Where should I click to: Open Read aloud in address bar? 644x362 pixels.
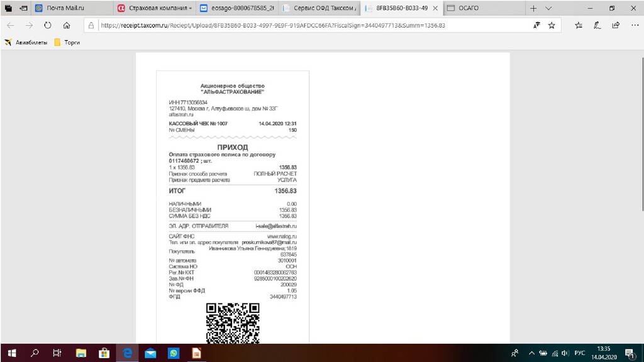(536, 25)
